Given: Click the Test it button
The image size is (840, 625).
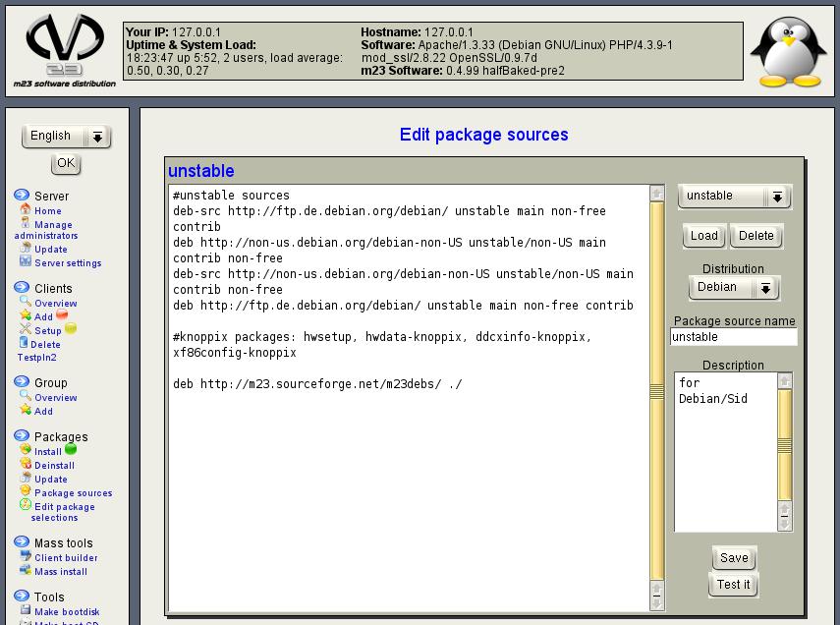Looking at the screenshot, I should [x=733, y=585].
